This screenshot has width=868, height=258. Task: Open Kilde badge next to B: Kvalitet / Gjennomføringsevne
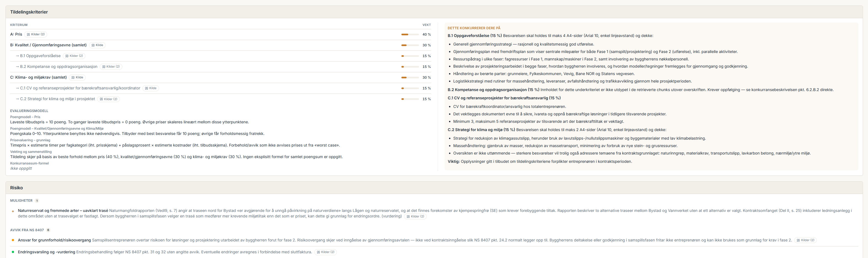97,45
